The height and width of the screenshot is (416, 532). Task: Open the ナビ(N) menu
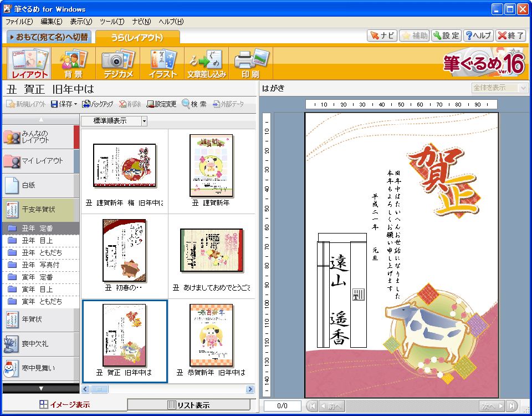click(141, 22)
